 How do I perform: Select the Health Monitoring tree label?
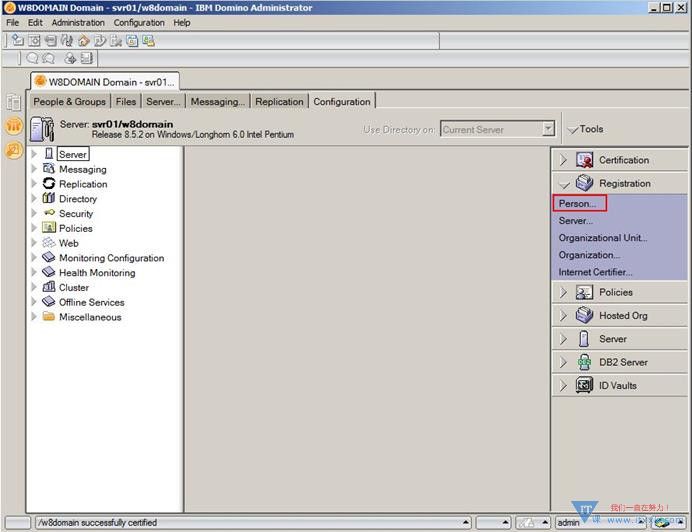pyautogui.click(x=97, y=272)
